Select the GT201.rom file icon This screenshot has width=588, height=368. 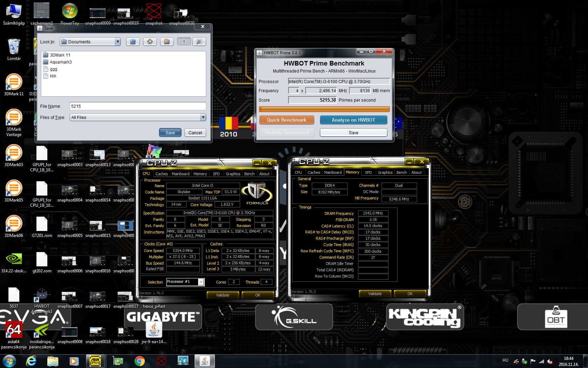pyautogui.click(x=42, y=226)
